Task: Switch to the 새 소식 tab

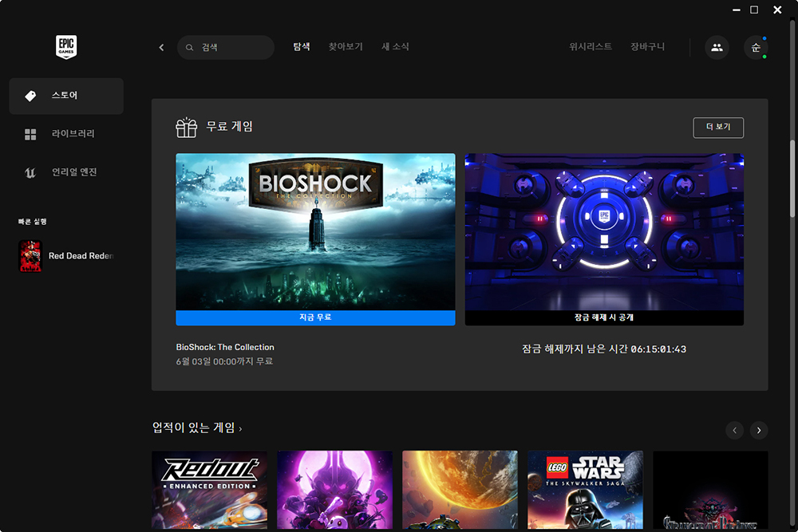Action: tap(396, 47)
